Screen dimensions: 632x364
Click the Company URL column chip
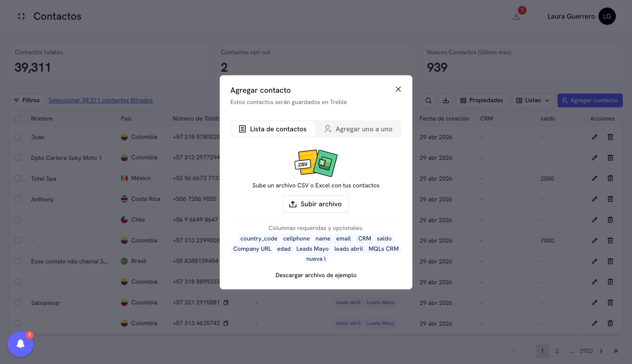[x=252, y=249]
